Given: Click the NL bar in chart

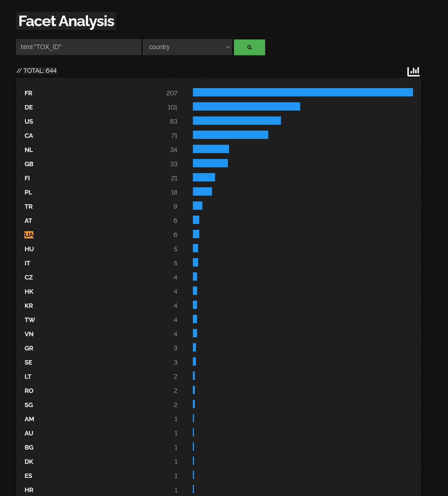Looking at the screenshot, I should point(211,149).
